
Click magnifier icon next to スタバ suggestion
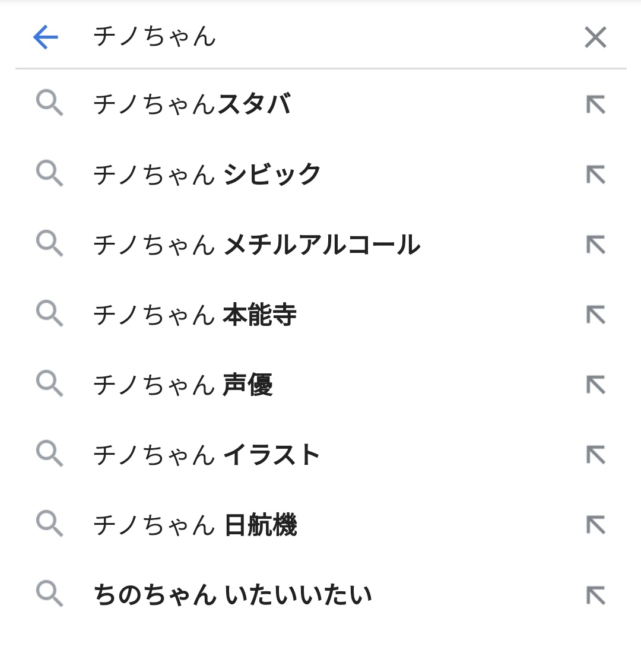click(49, 103)
